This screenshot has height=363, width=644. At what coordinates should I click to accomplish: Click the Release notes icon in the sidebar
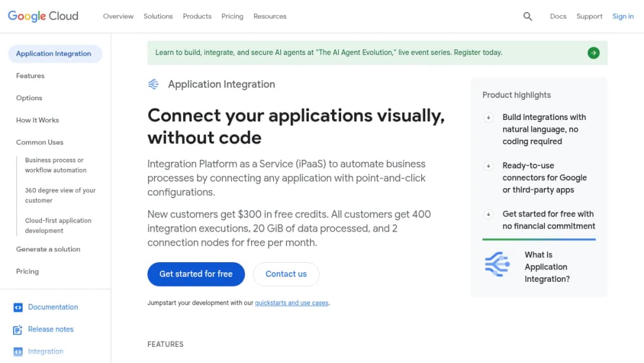18,330
